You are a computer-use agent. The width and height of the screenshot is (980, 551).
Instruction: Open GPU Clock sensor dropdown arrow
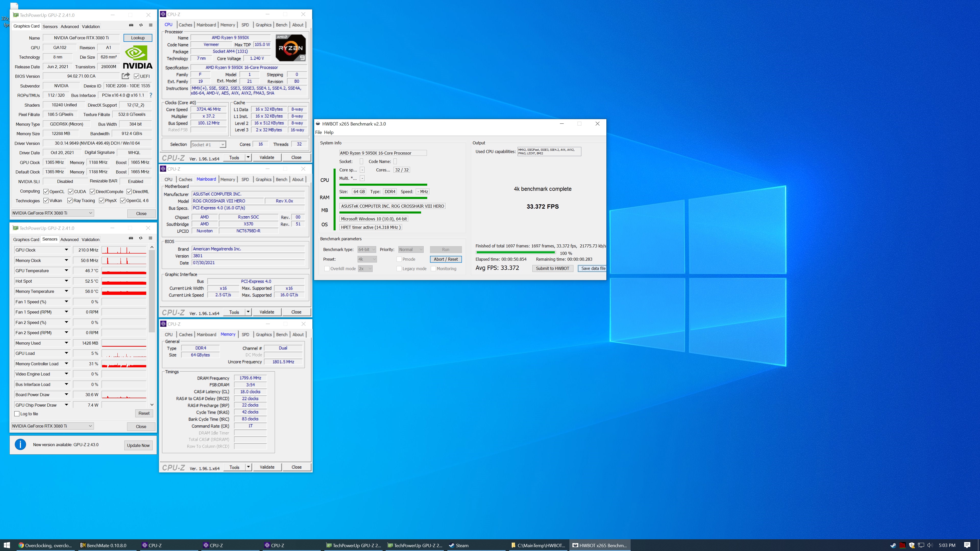click(x=66, y=250)
